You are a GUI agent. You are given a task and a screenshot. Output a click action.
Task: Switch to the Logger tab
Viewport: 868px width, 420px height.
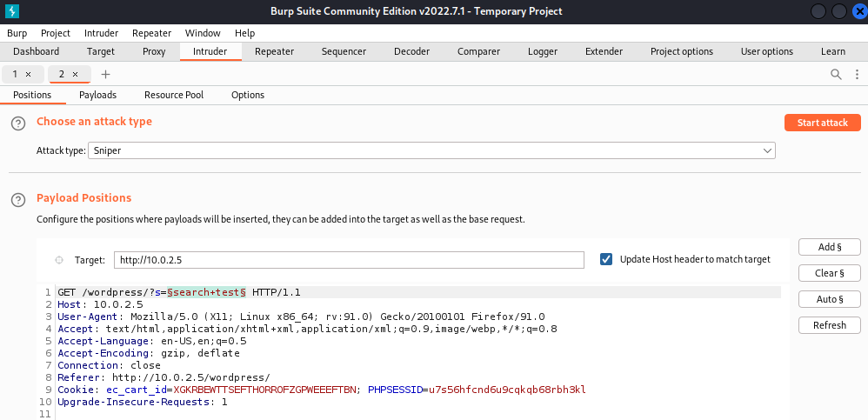pyautogui.click(x=543, y=51)
